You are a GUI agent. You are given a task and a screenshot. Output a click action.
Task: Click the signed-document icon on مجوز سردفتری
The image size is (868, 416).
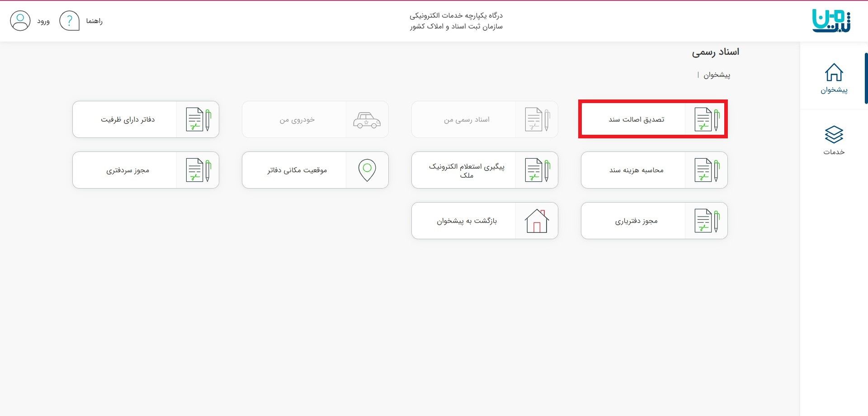198,170
